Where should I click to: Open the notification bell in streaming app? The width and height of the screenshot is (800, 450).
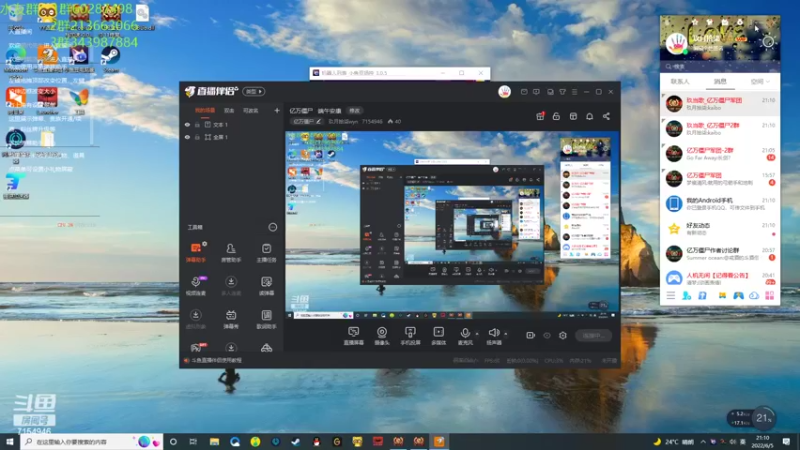coord(589,116)
